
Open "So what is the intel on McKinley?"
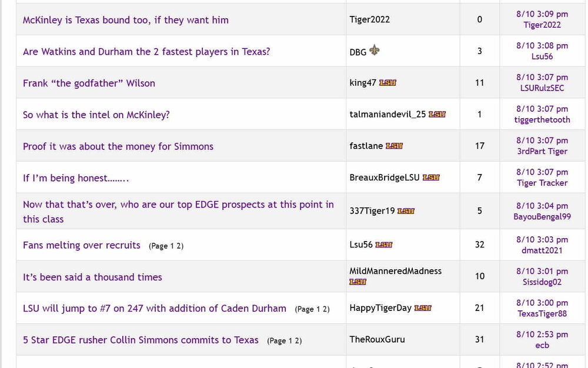96,115
